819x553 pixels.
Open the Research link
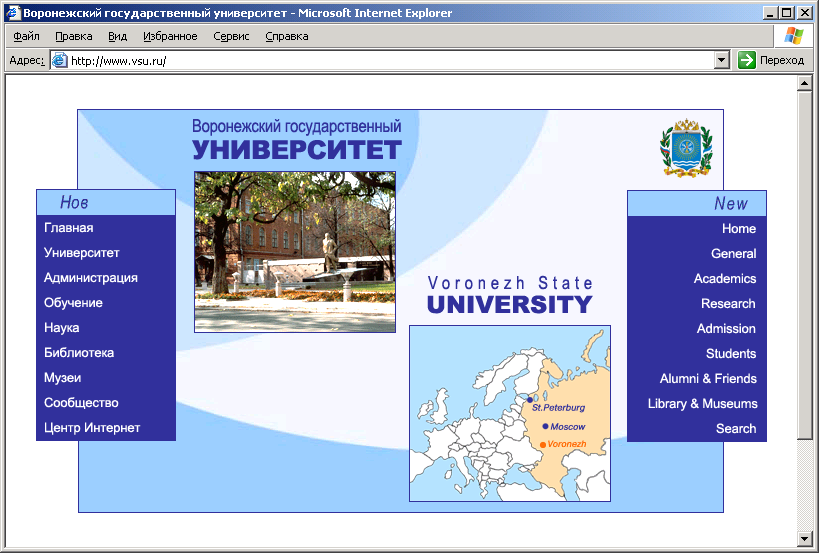tap(728, 304)
